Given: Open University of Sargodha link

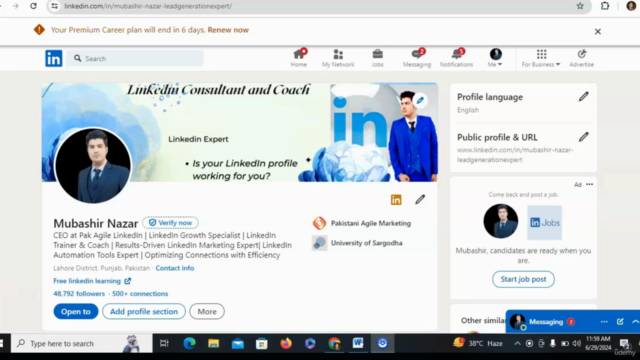Looking at the screenshot, I should click(358, 243).
